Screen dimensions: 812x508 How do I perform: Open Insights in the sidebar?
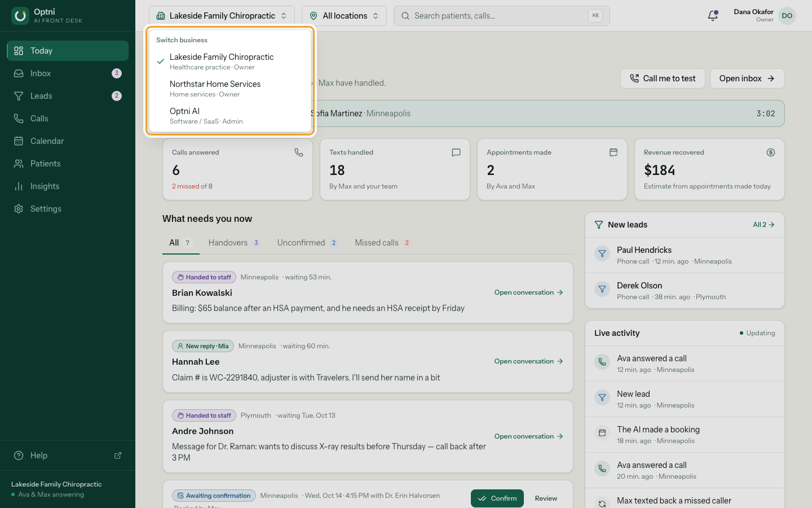(x=68, y=186)
